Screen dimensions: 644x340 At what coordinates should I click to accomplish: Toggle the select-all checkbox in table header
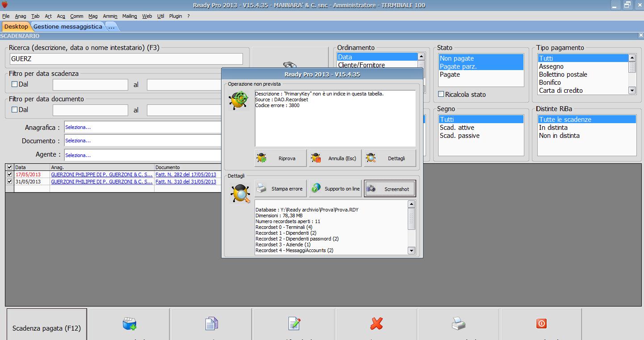[9, 167]
